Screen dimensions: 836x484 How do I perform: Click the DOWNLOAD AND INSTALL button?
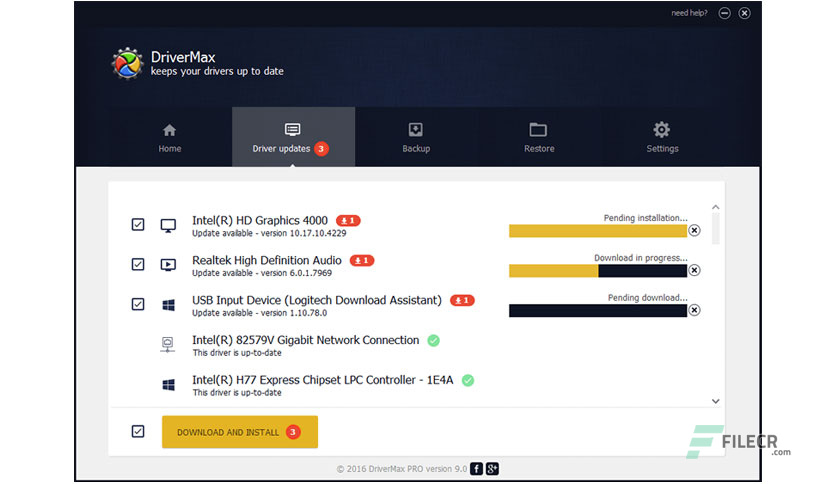[x=240, y=432]
